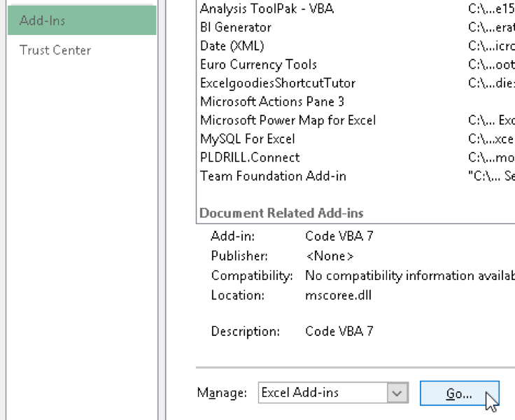Open the Manage dropdown arrow
The width and height of the screenshot is (515, 420).
(x=397, y=393)
